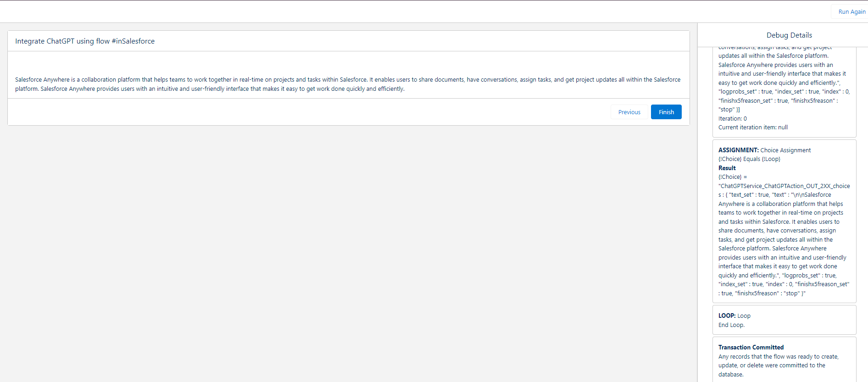This screenshot has width=868, height=382.
Task: Go back with the Previous button
Action: (629, 112)
